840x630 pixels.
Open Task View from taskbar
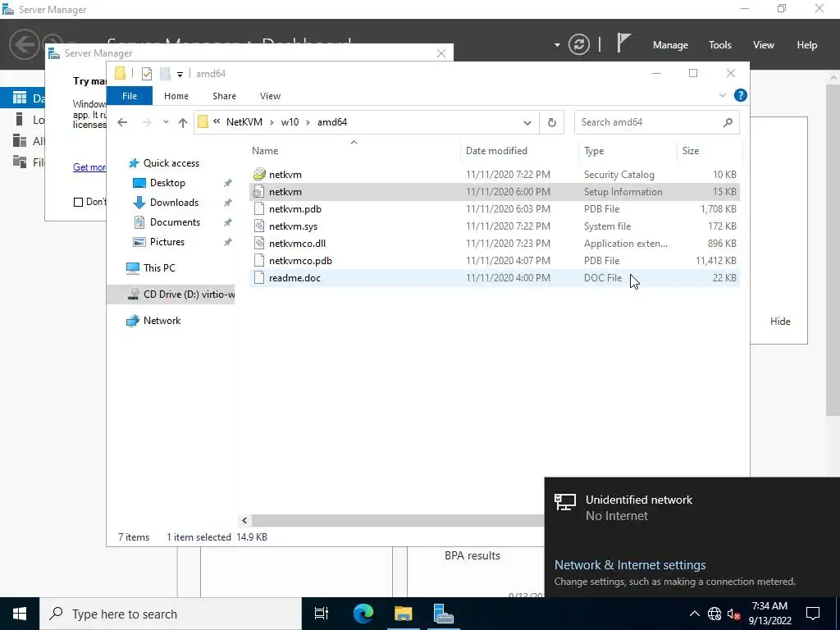[x=322, y=614]
